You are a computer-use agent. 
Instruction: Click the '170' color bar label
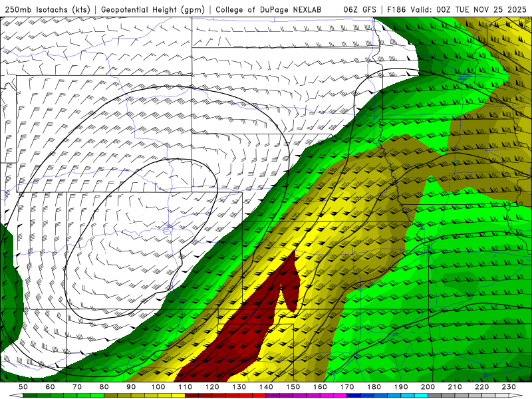pyautogui.click(x=347, y=387)
